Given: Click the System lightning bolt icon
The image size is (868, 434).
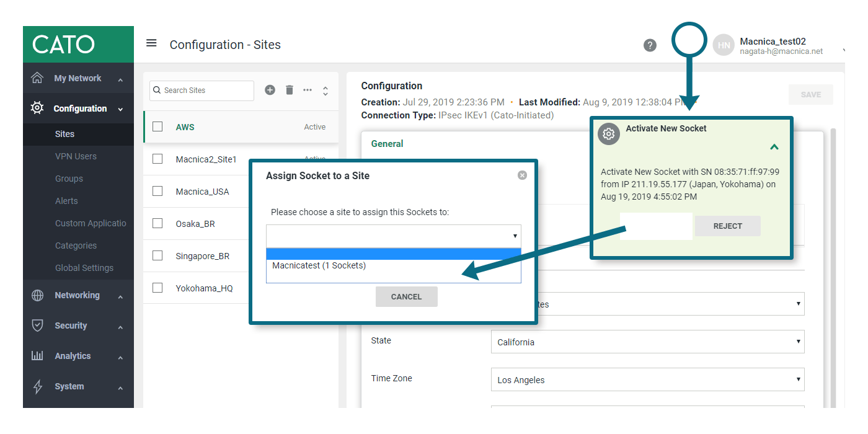Looking at the screenshot, I should [37, 386].
